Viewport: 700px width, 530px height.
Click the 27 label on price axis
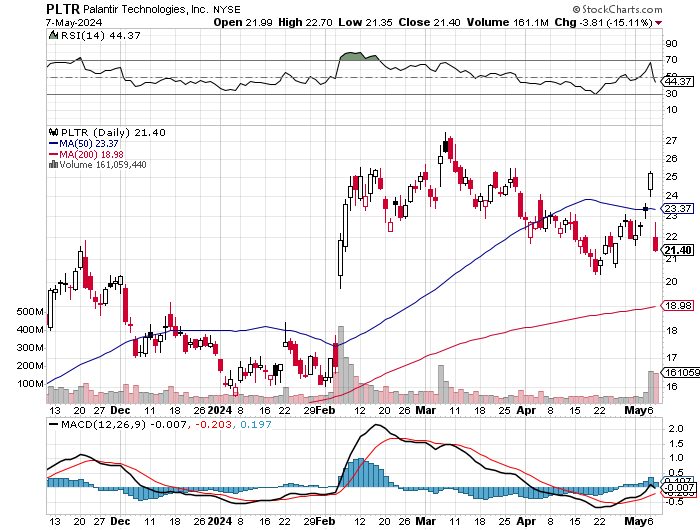671,141
